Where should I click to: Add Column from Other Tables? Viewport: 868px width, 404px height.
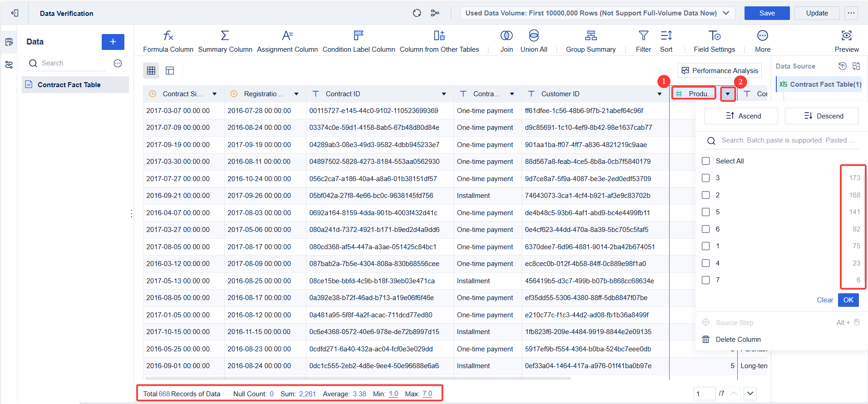point(439,41)
